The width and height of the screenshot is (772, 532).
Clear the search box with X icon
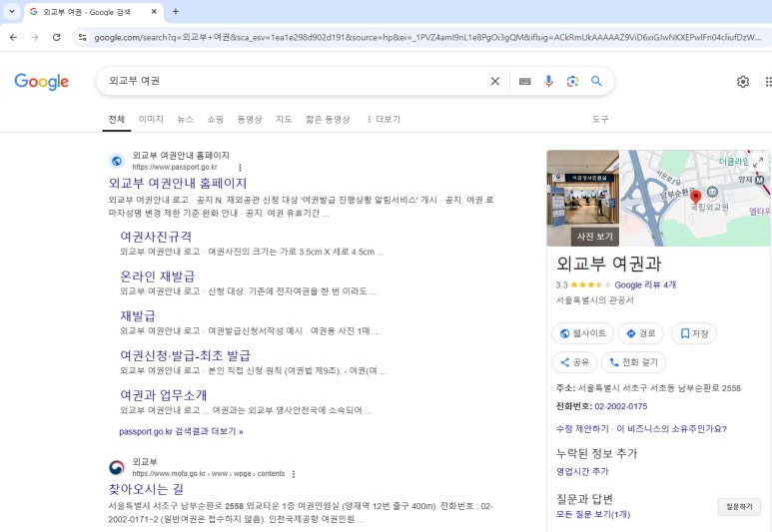point(494,81)
